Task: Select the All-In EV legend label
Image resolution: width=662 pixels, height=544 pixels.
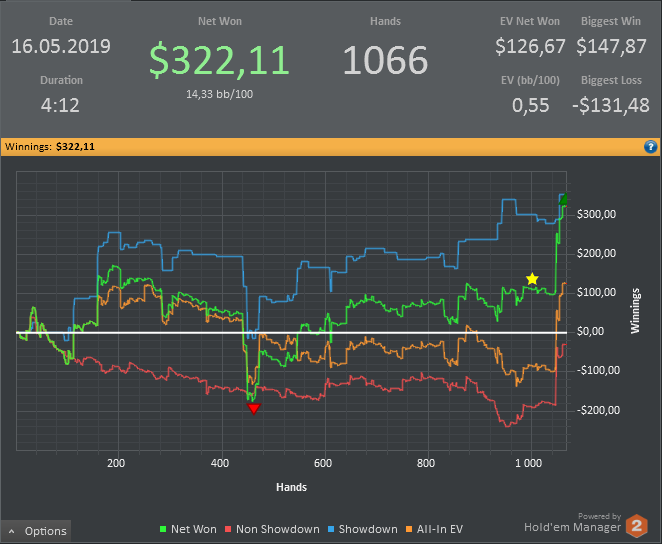Action: pos(440,529)
